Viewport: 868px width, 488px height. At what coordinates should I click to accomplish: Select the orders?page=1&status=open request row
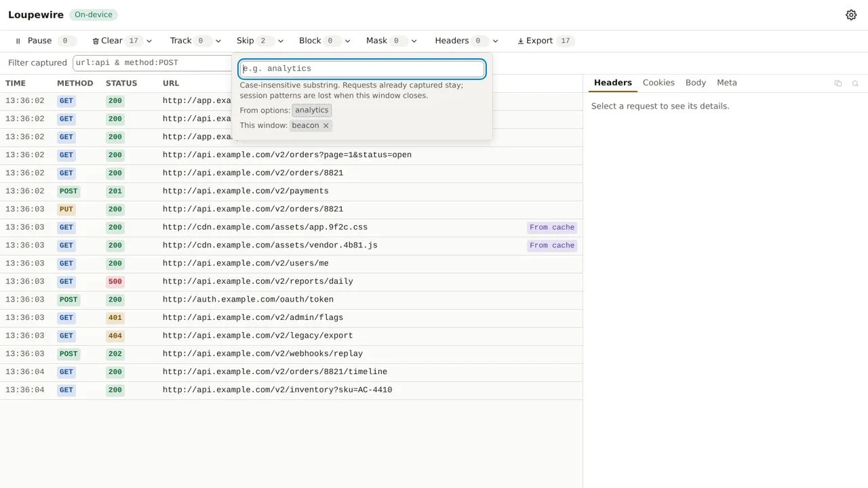tap(291, 155)
